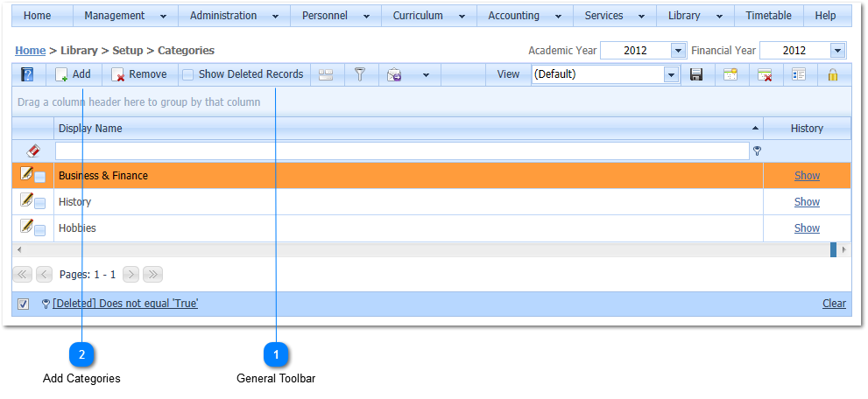Click the Clear filter link

[x=834, y=304]
